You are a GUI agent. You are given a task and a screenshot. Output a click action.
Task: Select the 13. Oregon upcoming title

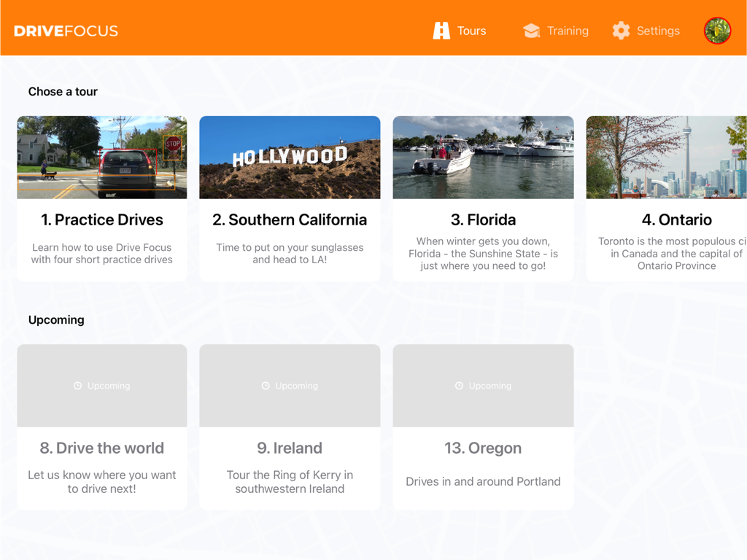(483, 448)
